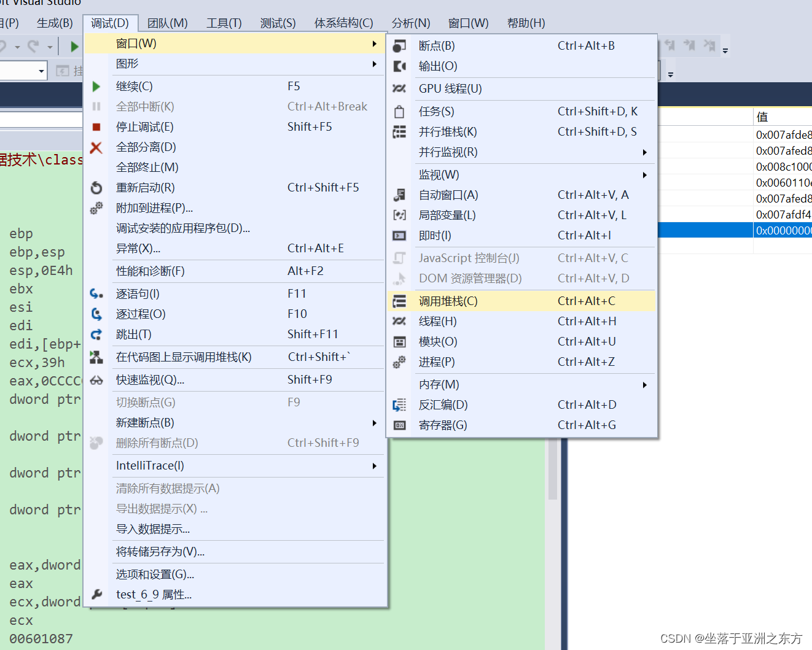Image resolution: width=812 pixels, height=650 pixels.
Task: Open the 工具(T) menu
Action: pos(224,23)
